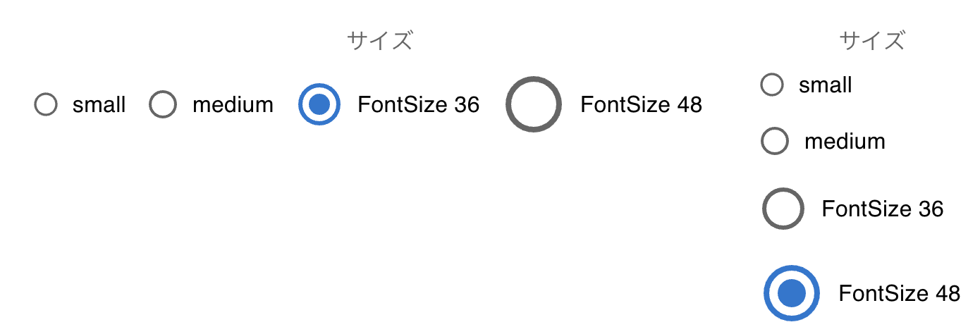
Task: Click the "small" text label in the vertical group
Action: coord(825,85)
